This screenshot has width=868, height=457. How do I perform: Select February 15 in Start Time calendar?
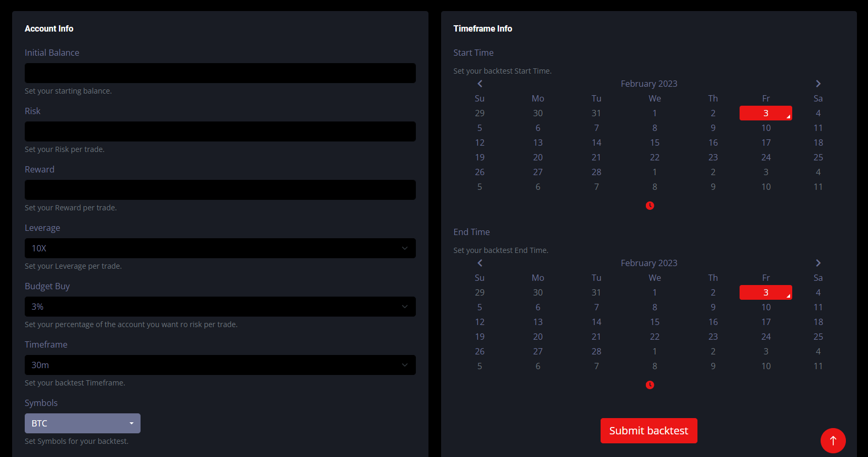point(654,143)
